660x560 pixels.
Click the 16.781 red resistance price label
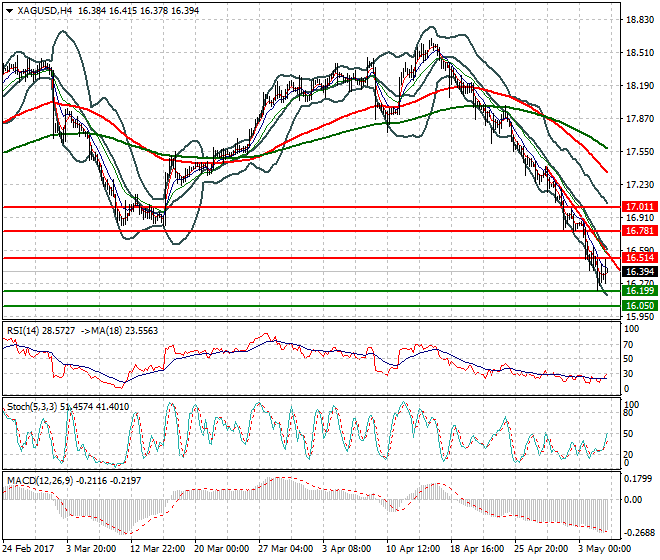pos(640,231)
